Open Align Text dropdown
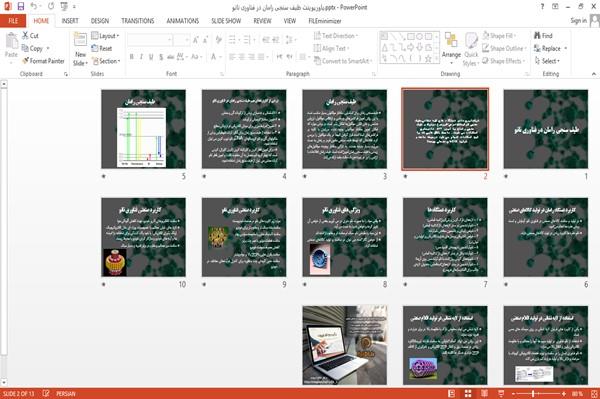Screen dimensions: 600x399 pyautogui.click(x=331, y=48)
